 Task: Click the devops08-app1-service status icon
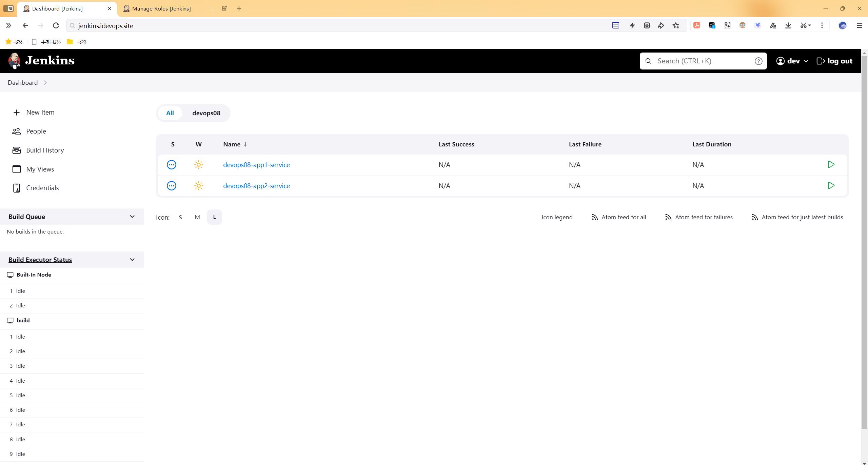click(172, 165)
